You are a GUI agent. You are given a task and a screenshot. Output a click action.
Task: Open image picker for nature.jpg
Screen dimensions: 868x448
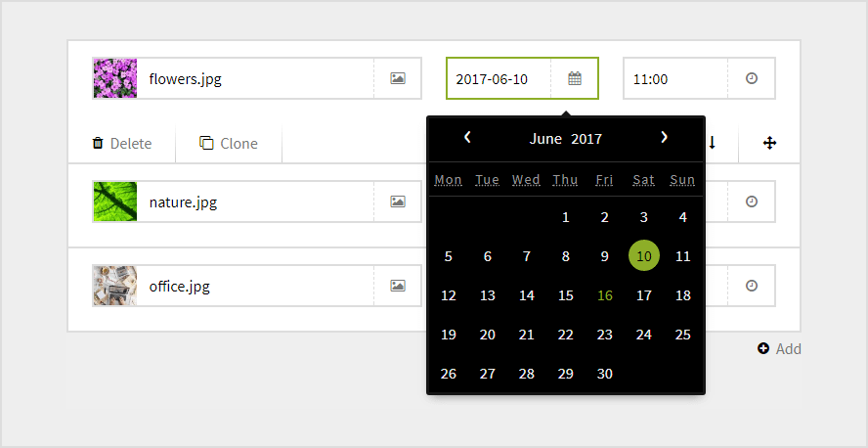coord(398,202)
